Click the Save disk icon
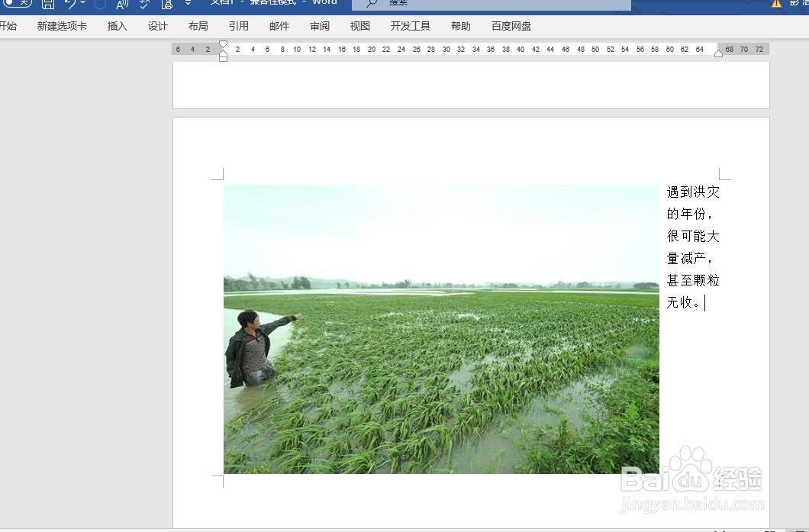Screen dimensions: 809x532 (48, 4)
